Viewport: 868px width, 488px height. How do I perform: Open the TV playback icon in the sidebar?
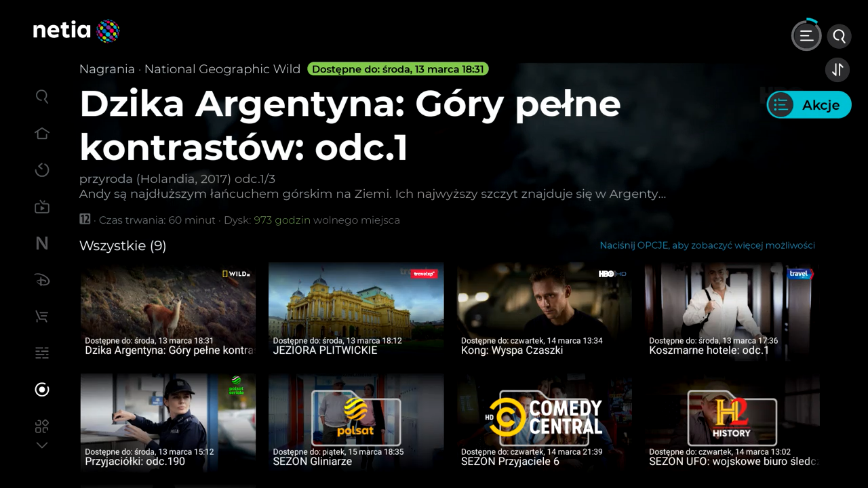(x=42, y=207)
